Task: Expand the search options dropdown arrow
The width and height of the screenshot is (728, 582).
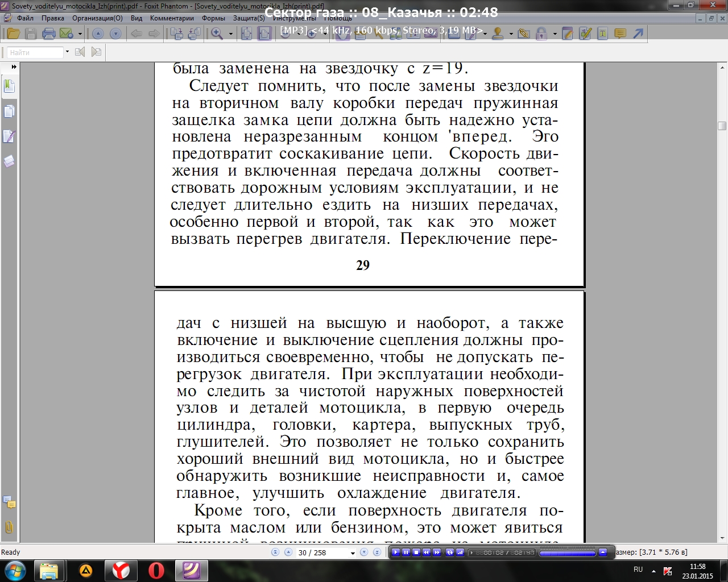Action: tap(67, 52)
